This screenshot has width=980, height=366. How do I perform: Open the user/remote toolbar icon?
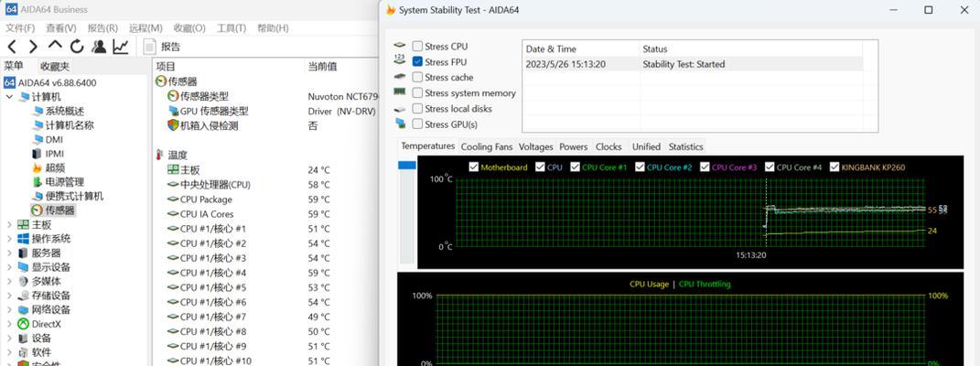(x=98, y=47)
